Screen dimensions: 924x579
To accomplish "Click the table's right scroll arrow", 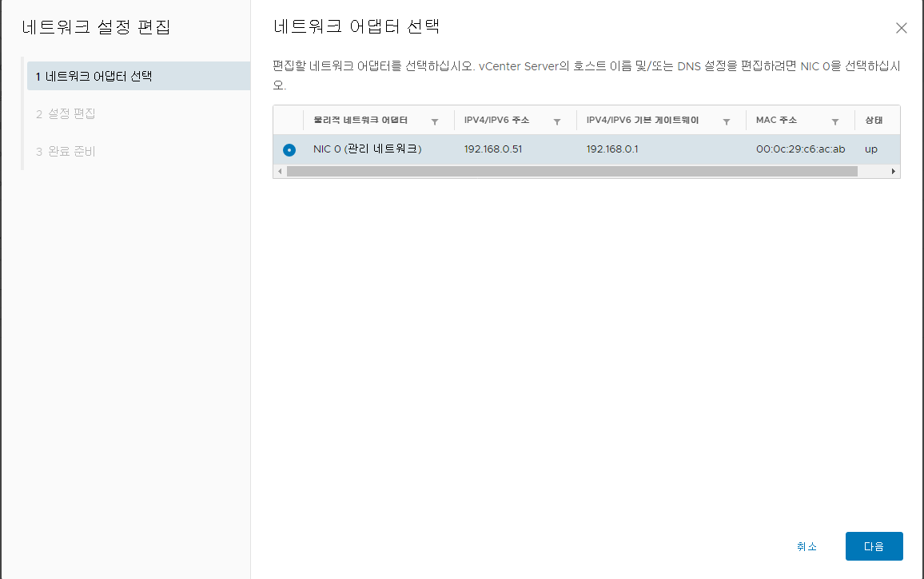I will [894, 172].
